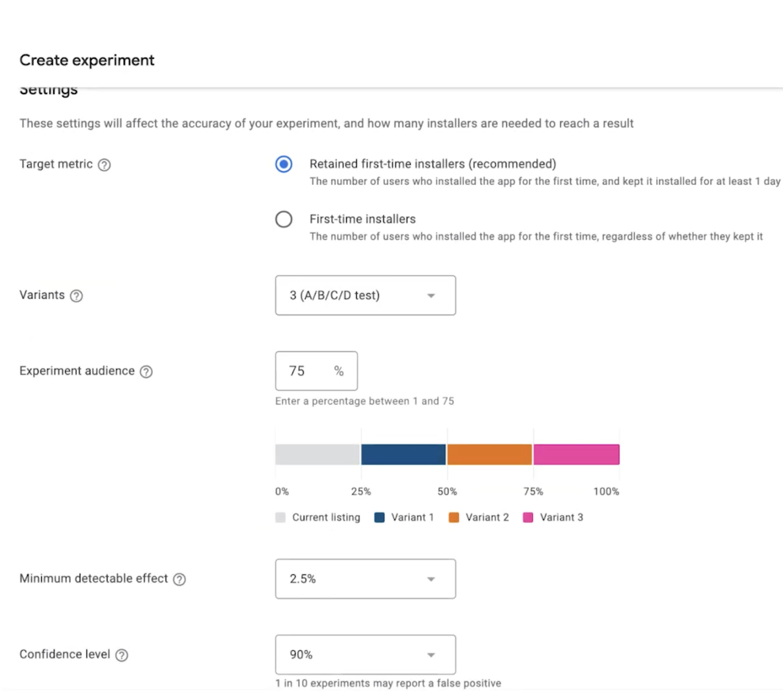Open Experiment audience help tooltip icon
Screen dimensions: 783x700
tap(146, 371)
